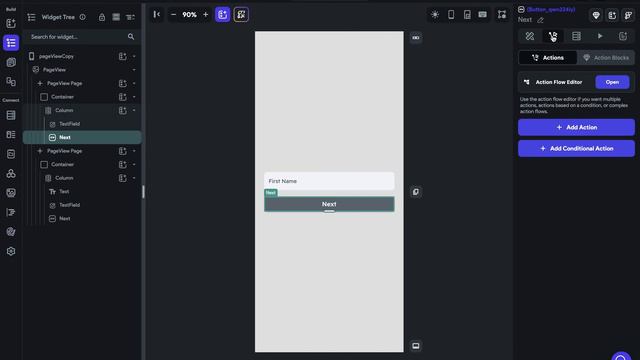The width and height of the screenshot is (640, 360).
Task: Open the Properties tab icon in right panel
Action: [530, 36]
